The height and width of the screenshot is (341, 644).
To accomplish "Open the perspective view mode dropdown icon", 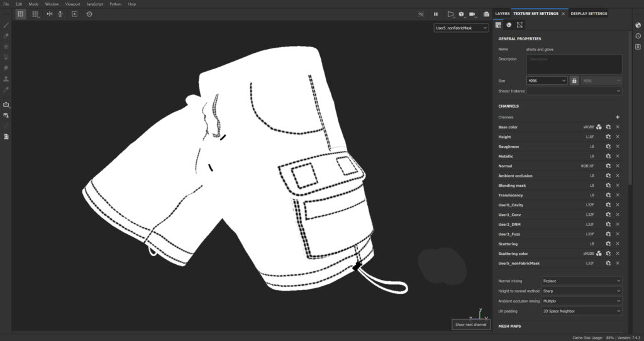I will [x=450, y=14].
